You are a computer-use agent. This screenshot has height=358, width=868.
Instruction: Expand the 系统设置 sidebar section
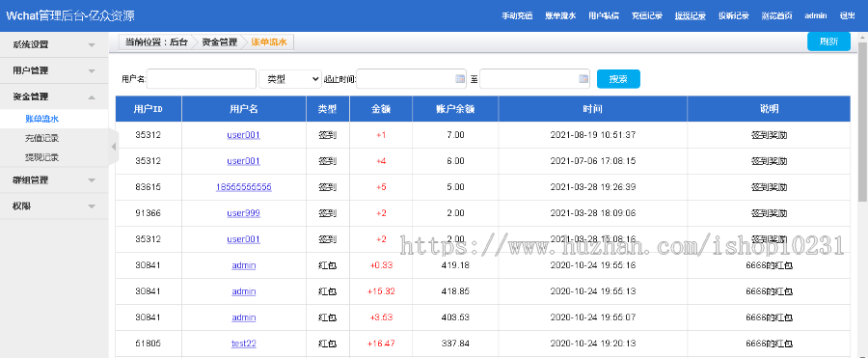[54, 45]
